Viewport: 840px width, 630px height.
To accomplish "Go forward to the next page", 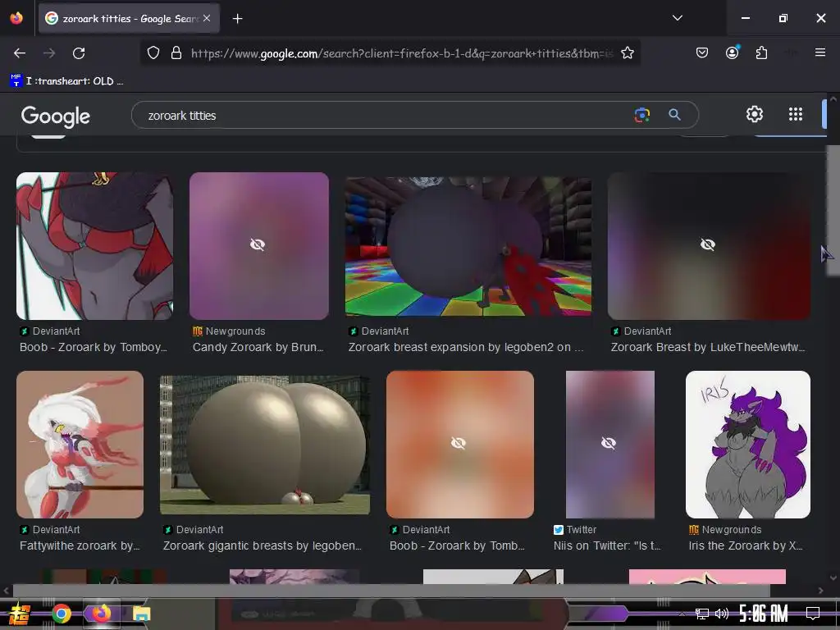I will pyautogui.click(x=49, y=53).
